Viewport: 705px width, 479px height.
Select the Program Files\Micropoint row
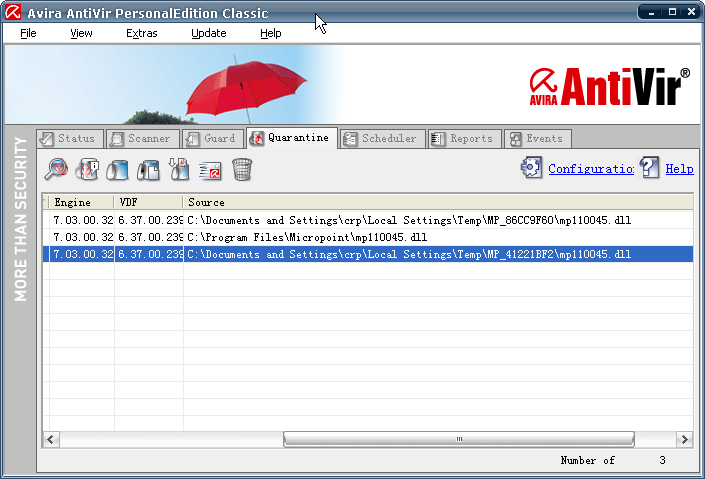point(368,237)
